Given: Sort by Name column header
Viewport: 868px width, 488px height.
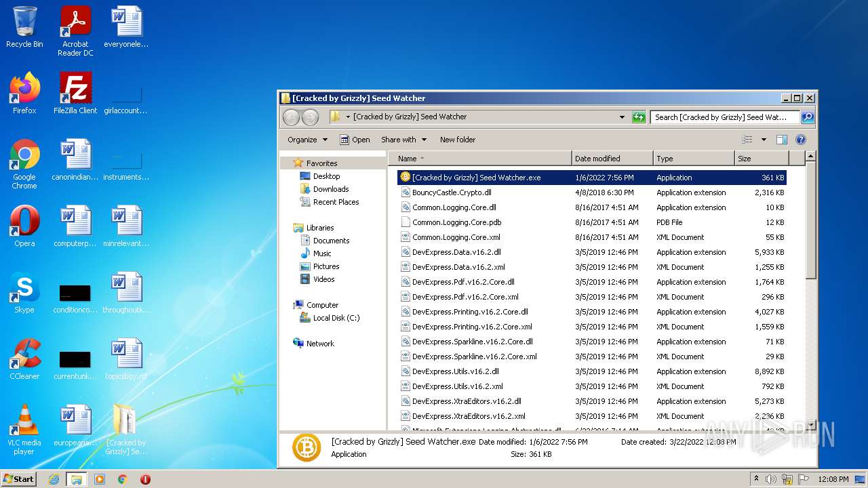Looking at the screenshot, I should click(x=480, y=159).
